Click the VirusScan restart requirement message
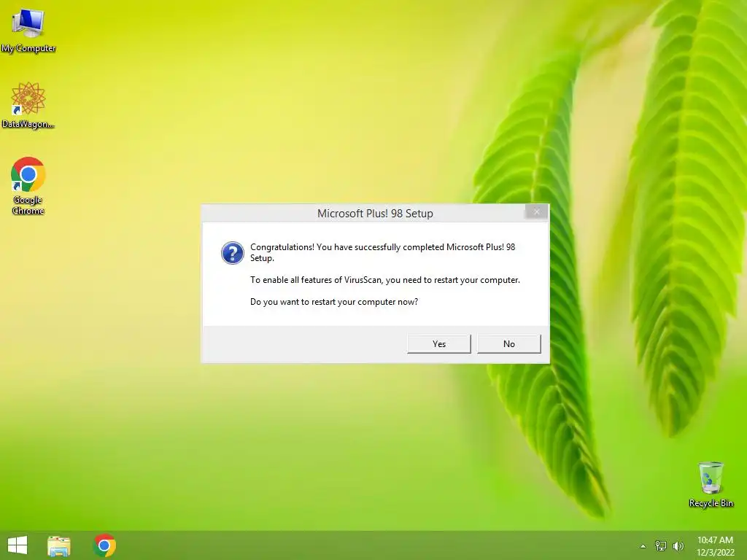Screen dimensions: 747x560 tap(385, 280)
